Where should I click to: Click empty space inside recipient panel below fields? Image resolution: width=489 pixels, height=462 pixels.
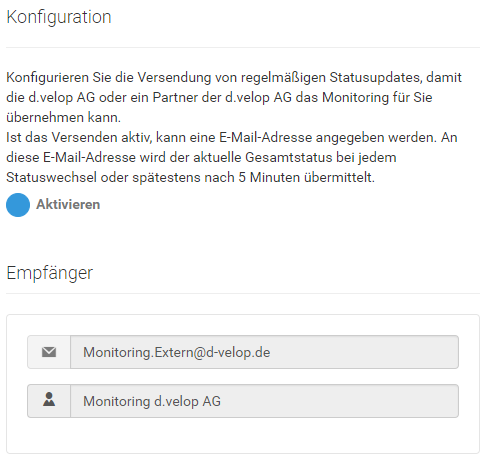click(x=243, y=435)
